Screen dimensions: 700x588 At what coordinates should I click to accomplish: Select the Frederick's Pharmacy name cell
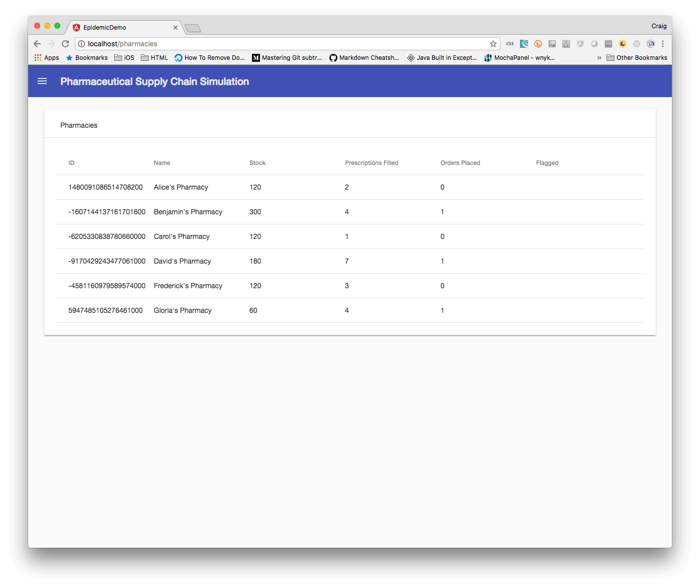(188, 286)
